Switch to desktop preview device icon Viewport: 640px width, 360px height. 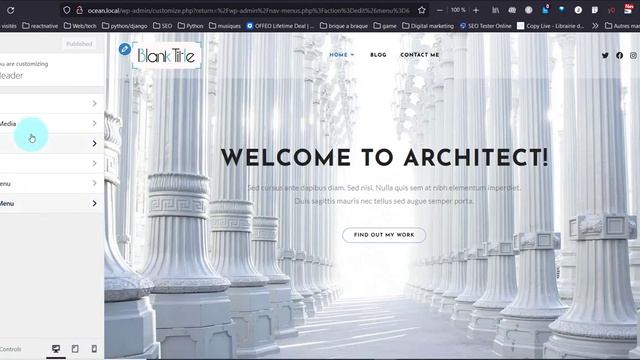tap(56, 349)
